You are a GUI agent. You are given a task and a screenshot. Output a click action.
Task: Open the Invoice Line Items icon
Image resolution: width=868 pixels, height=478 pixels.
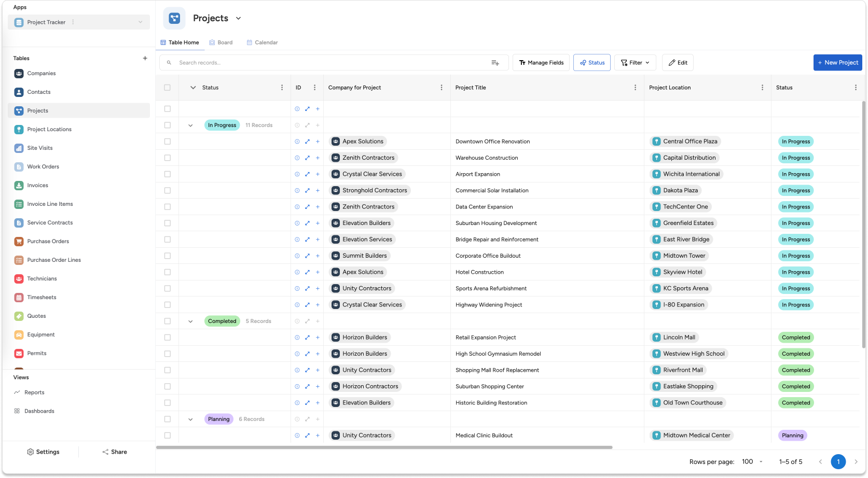point(19,204)
